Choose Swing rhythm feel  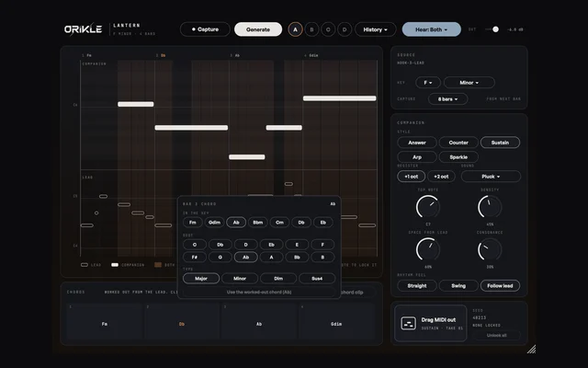458,286
